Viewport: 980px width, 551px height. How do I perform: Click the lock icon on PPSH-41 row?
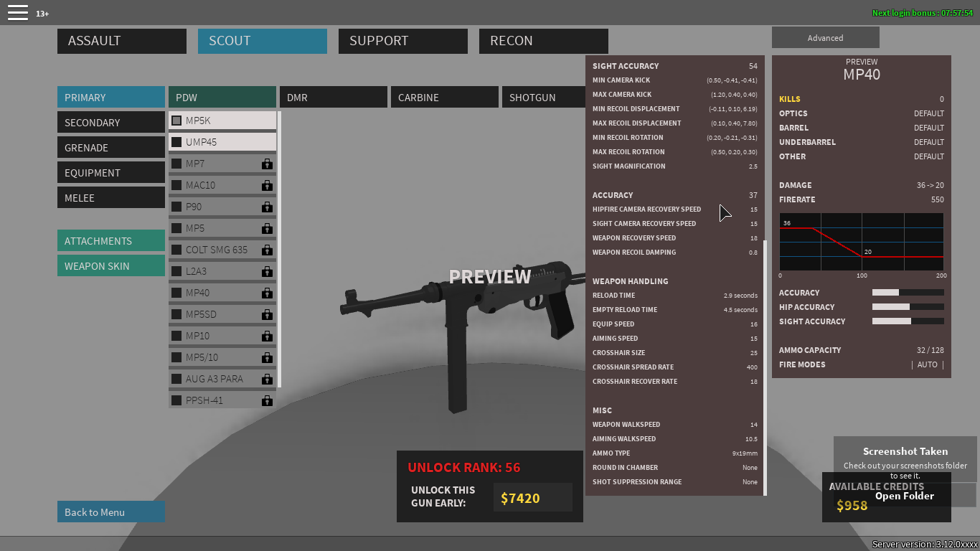pos(267,400)
